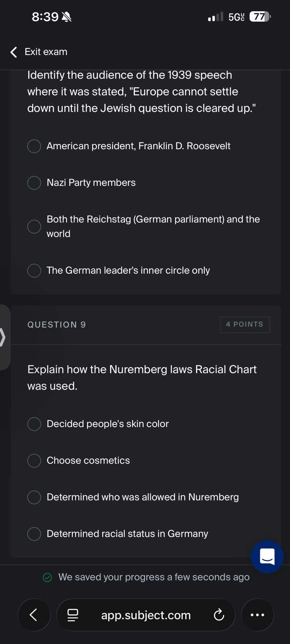Tap the 4 POINTS badge on Question 9

click(x=245, y=324)
